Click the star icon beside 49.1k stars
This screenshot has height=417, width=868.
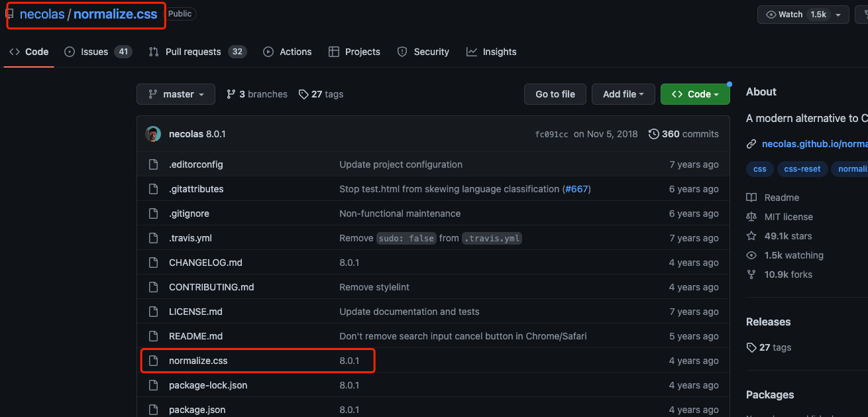tap(751, 236)
